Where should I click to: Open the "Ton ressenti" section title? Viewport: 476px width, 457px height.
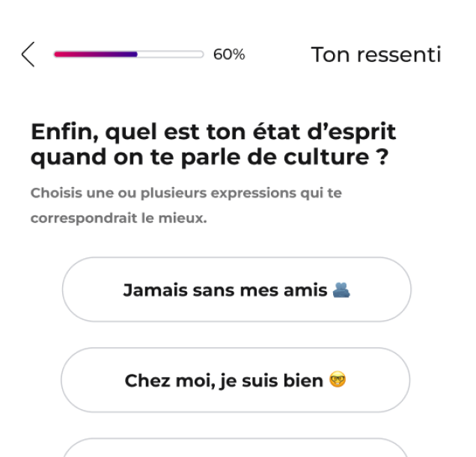[376, 55]
